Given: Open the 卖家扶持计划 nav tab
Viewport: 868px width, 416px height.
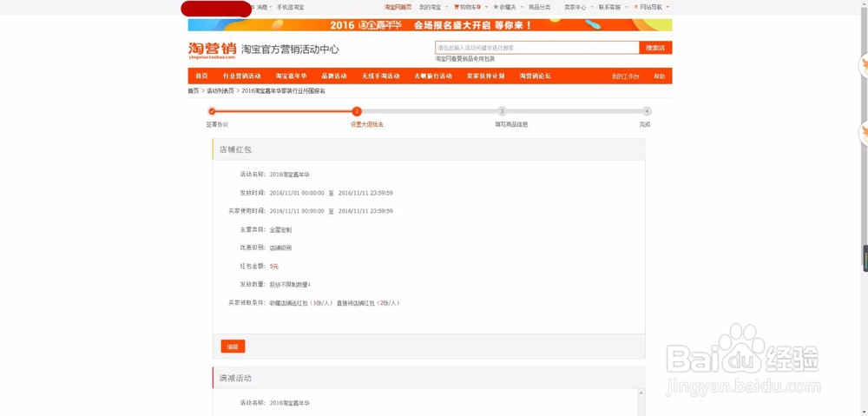Looking at the screenshot, I should pos(485,76).
